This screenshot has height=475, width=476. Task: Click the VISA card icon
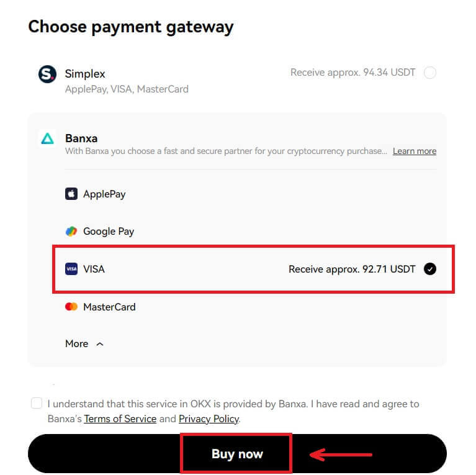(x=71, y=269)
